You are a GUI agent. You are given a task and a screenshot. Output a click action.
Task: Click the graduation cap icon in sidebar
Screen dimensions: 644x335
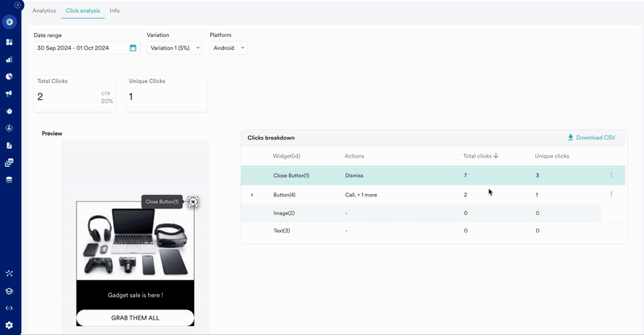pos(9,292)
